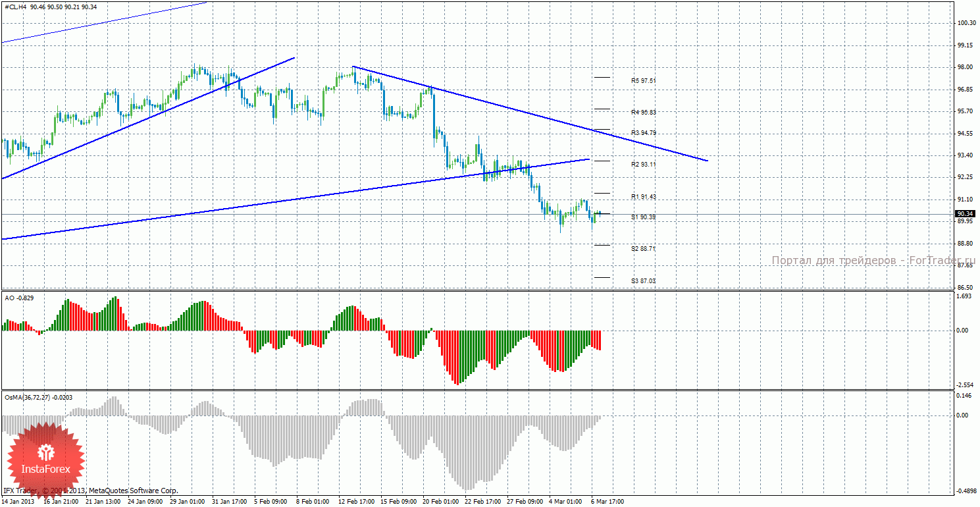The height and width of the screenshot is (507, 980).
Task: Click the 0.146 OsMA scale value
Action: tap(964, 395)
